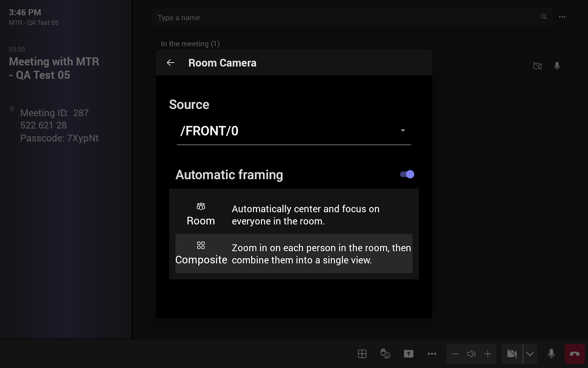Screen dimensions: 588x368
Task: Click the search icon next to Type a name
Action: pyautogui.click(x=544, y=17)
